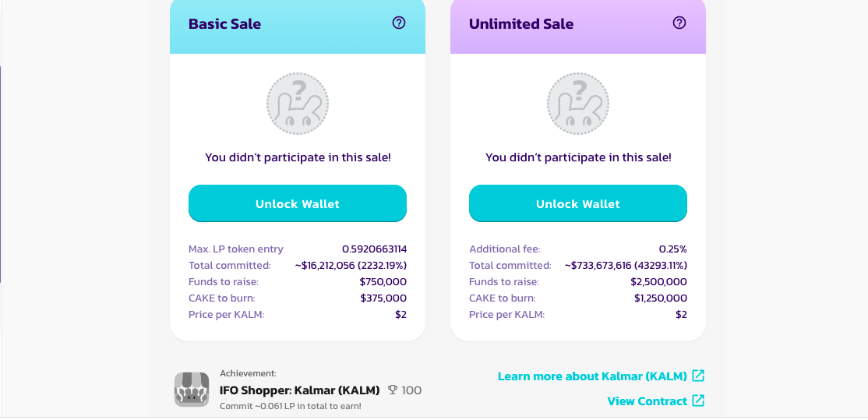The height and width of the screenshot is (420, 868).
Task: Unlock Wallet in the Basic Sale card
Action: pyautogui.click(x=298, y=203)
